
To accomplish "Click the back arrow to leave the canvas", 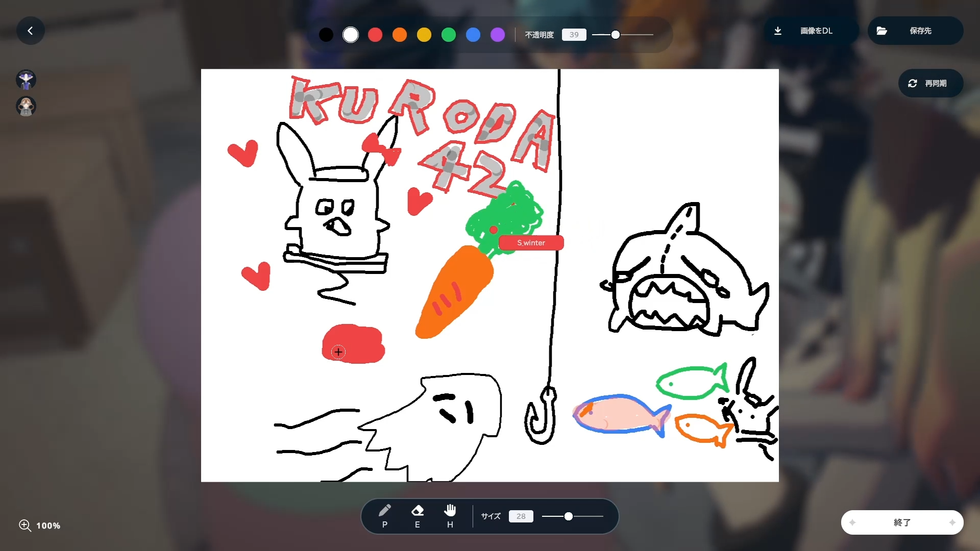I will (30, 31).
